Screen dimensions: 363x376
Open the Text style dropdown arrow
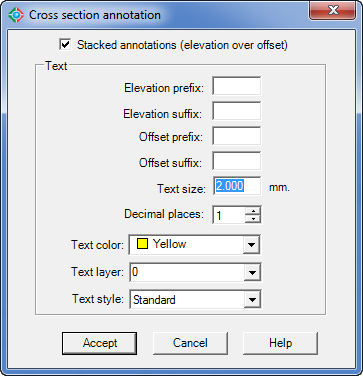(251, 300)
